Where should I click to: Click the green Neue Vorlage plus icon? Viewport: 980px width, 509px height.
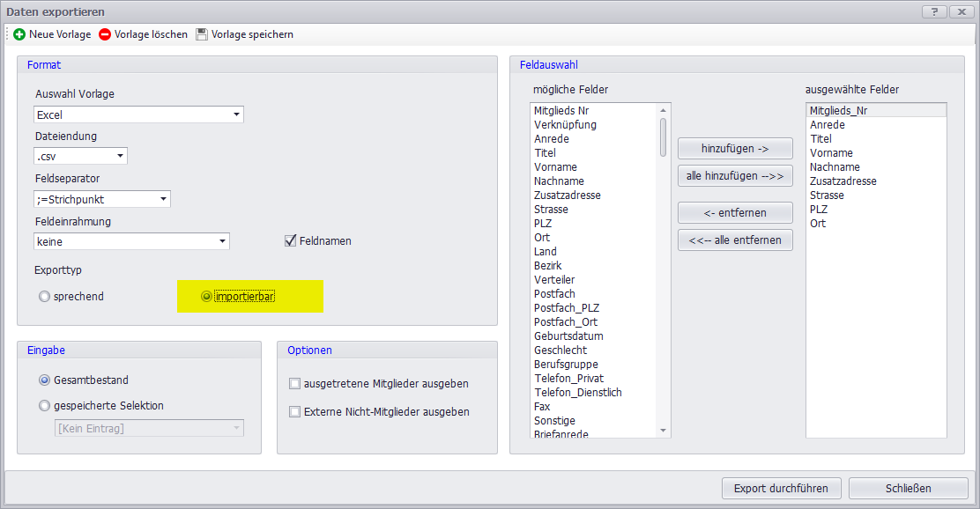click(19, 34)
